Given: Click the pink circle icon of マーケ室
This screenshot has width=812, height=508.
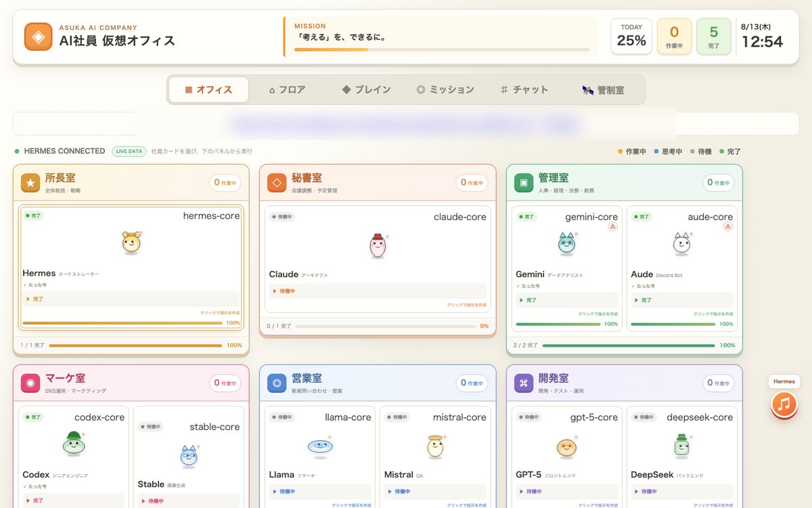Looking at the screenshot, I should point(30,383).
